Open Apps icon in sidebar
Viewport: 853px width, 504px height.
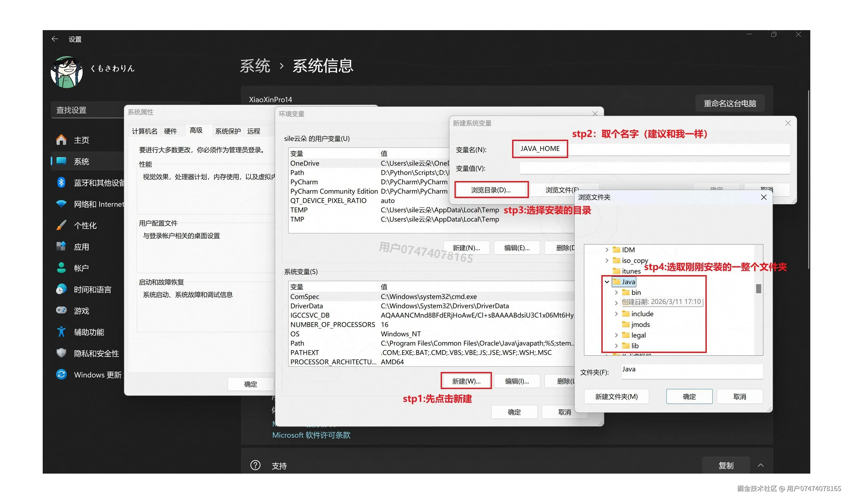61,246
